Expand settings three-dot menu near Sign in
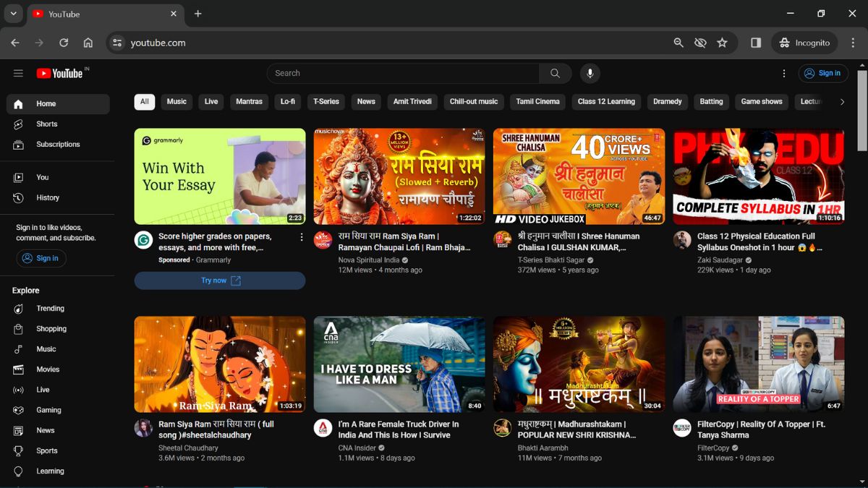Image resolution: width=868 pixels, height=488 pixels. [783, 73]
